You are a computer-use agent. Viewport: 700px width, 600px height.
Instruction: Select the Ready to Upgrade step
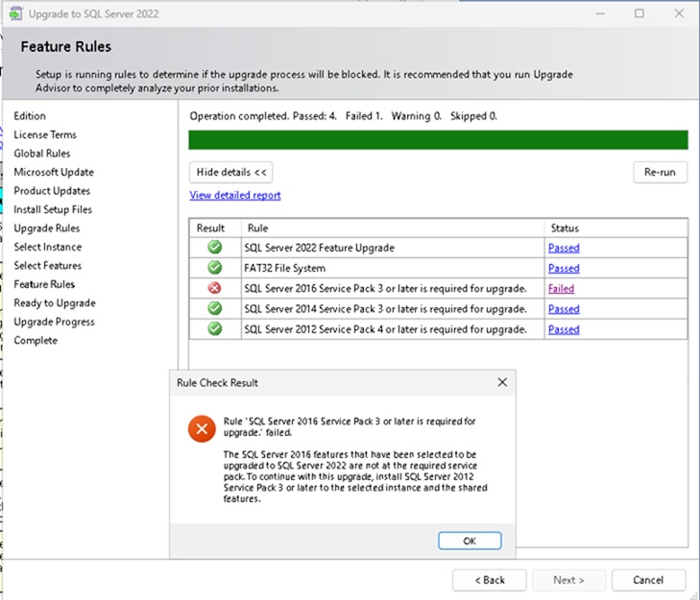tap(55, 303)
